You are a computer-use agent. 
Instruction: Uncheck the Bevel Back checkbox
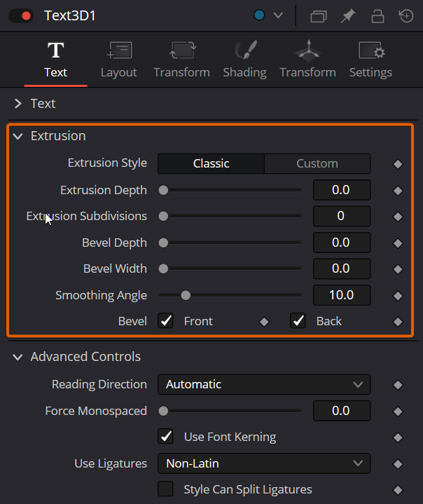click(298, 321)
